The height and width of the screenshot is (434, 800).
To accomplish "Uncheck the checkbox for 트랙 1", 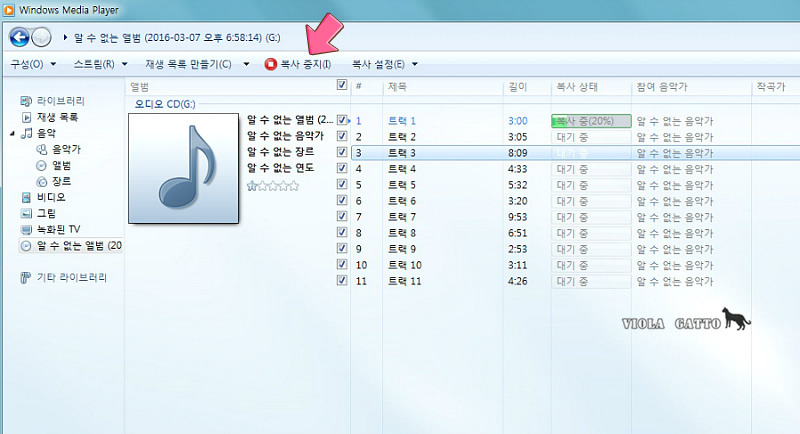I will tap(342, 120).
